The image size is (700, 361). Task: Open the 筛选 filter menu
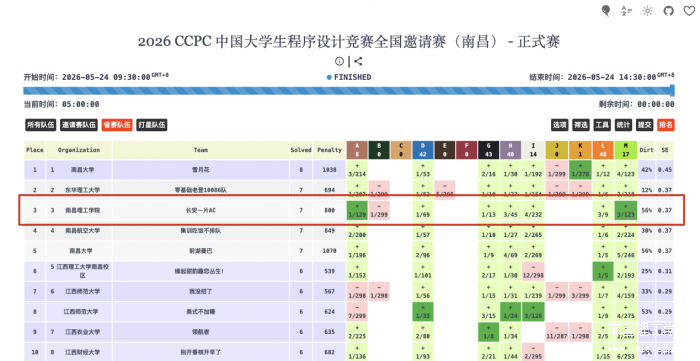581,125
